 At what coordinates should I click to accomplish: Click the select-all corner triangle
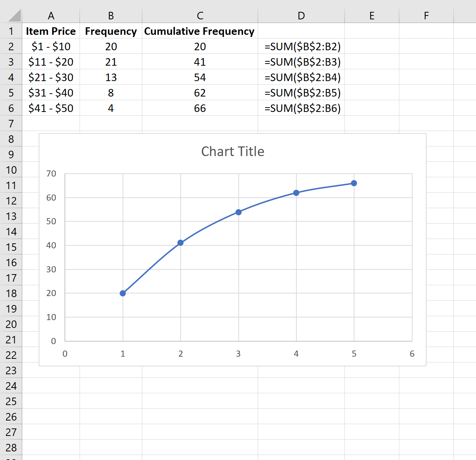click(14, 15)
